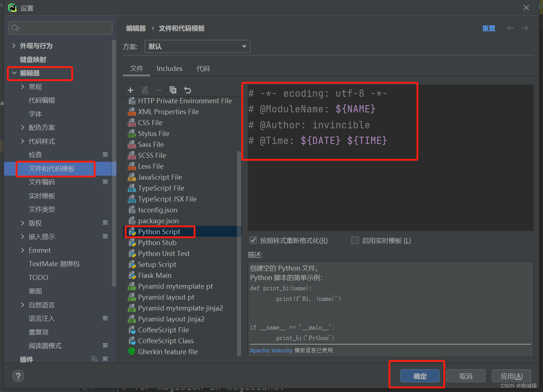This screenshot has width=543, height=392.
Task: Open the Apache Velocity link
Action: point(271,350)
